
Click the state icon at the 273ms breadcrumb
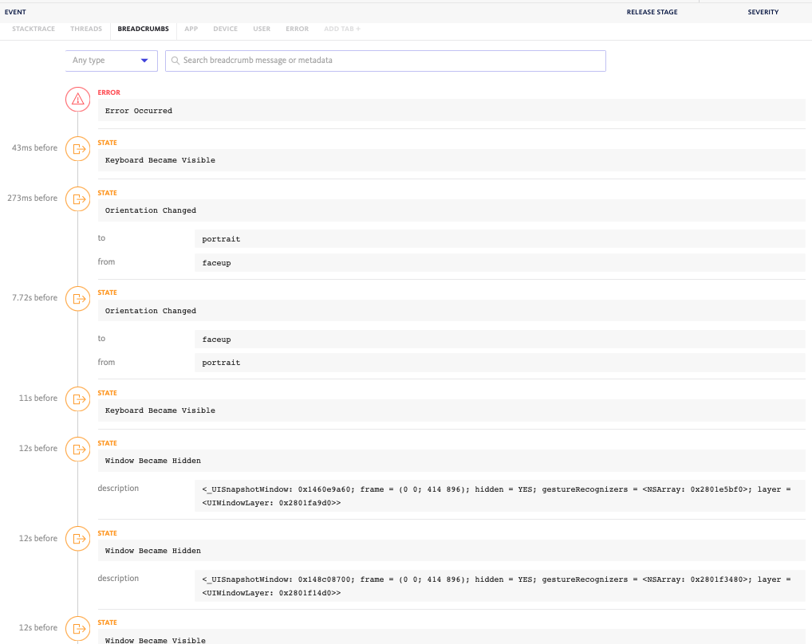(77, 198)
